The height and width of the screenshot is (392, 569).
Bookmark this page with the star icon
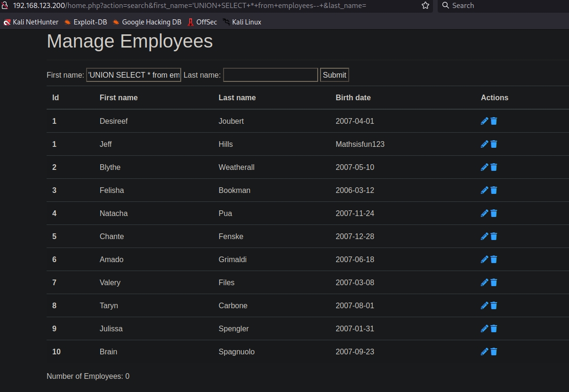(425, 6)
